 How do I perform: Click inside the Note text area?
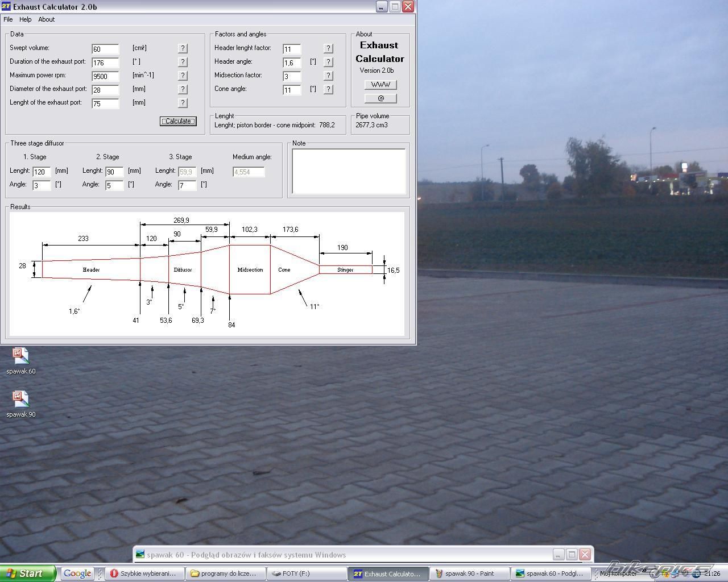pyautogui.click(x=348, y=171)
